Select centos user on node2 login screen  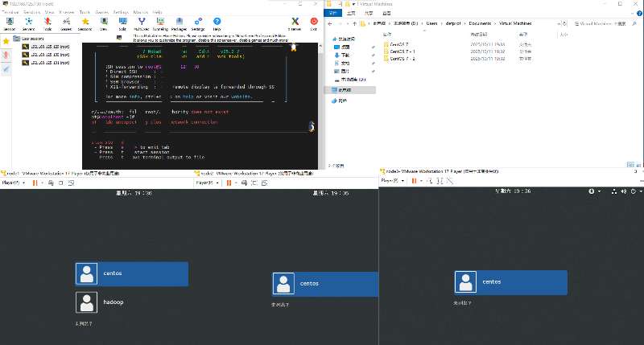[x=325, y=284]
